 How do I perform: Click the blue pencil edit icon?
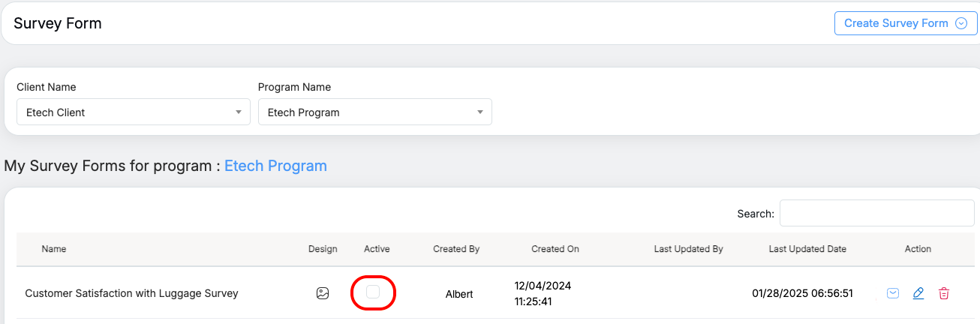click(918, 293)
